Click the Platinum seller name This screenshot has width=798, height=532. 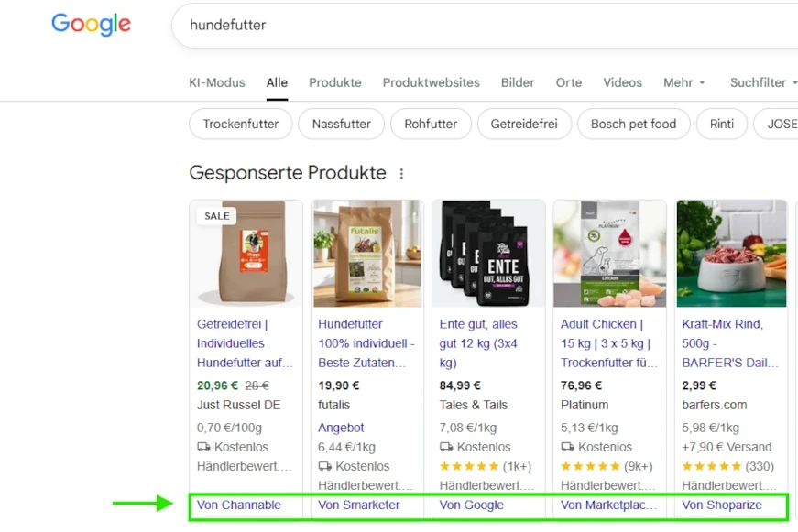(585, 405)
